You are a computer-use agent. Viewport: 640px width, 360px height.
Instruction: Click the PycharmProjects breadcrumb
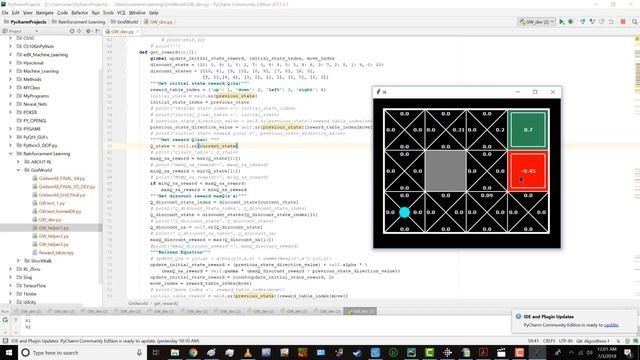[25, 22]
